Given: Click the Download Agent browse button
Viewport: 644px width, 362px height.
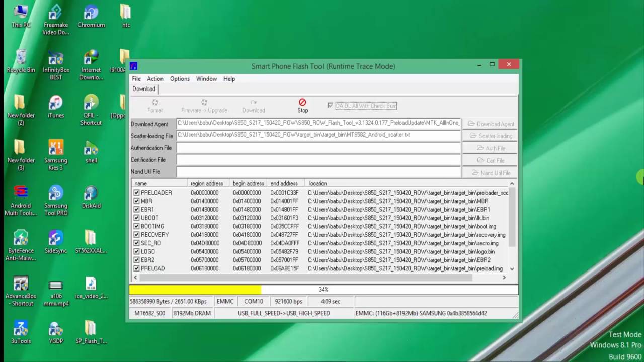Looking at the screenshot, I should (490, 124).
